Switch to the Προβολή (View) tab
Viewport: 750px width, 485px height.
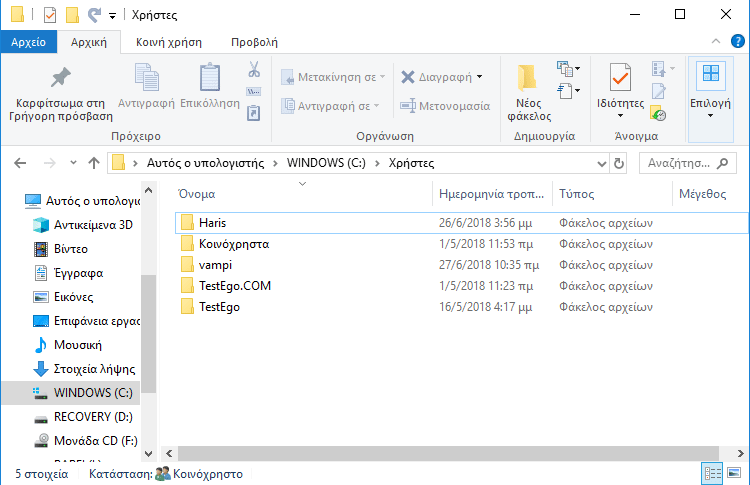click(x=254, y=42)
